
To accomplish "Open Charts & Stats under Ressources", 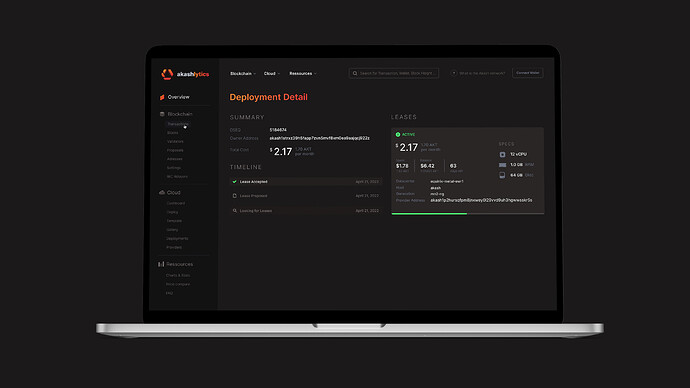I will 178,275.
